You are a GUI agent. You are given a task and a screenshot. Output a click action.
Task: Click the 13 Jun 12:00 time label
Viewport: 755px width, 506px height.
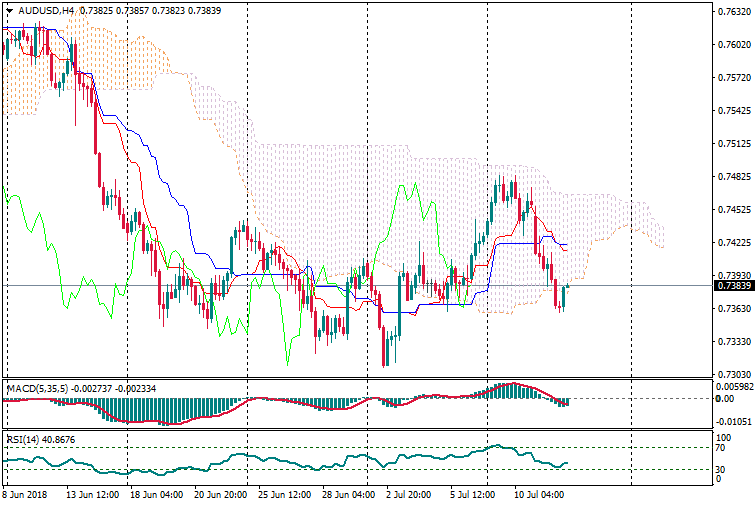click(x=93, y=494)
